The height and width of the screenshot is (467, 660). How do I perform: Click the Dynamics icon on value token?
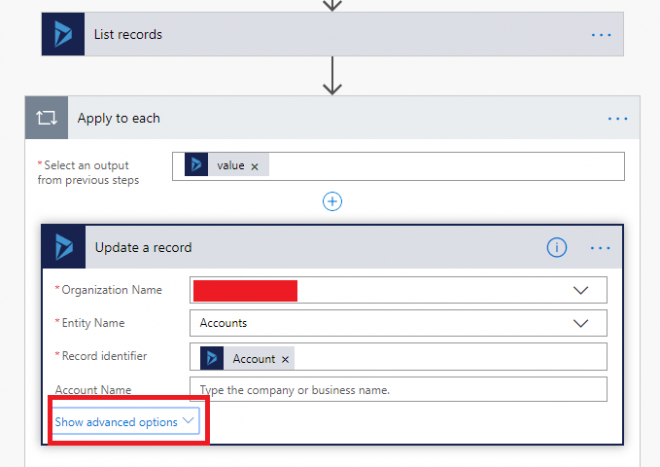tap(196, 165)
